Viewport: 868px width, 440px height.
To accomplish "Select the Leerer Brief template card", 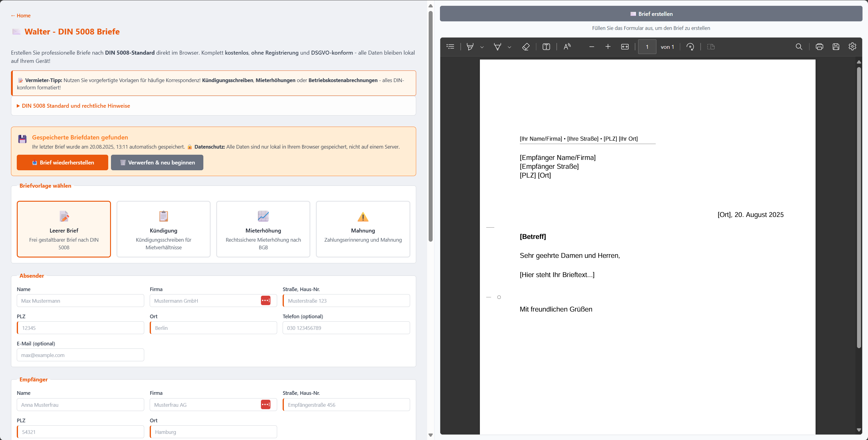I will tap(64, 229).
